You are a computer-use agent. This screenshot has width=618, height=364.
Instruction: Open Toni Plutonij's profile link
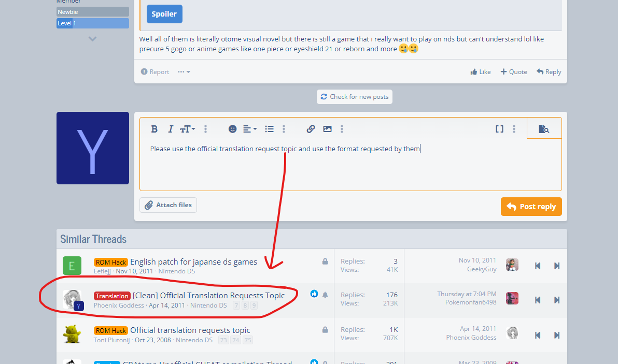[x=111, y=340]
